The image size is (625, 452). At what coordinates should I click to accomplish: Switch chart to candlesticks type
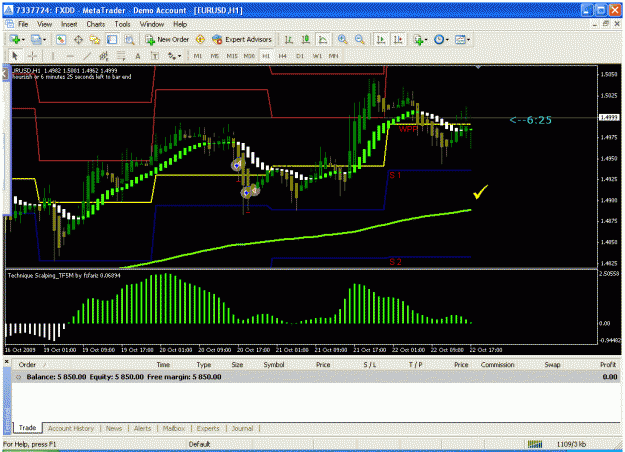(306, 39)
